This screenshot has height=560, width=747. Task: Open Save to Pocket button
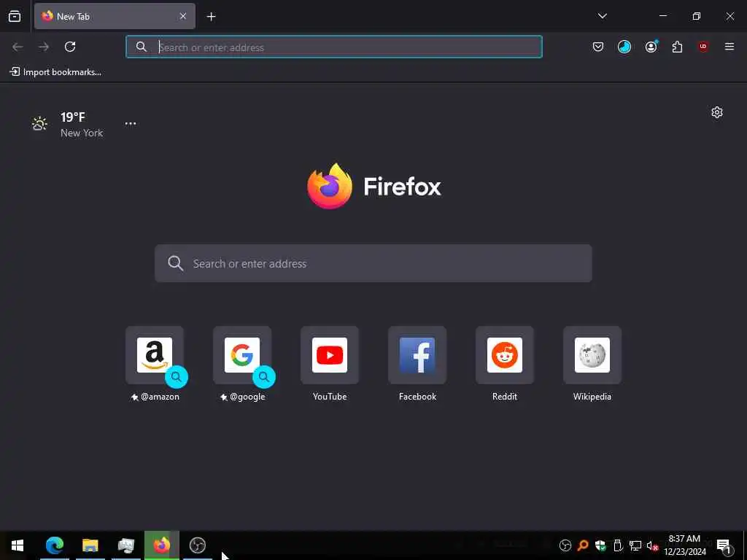tap(598, 47)
